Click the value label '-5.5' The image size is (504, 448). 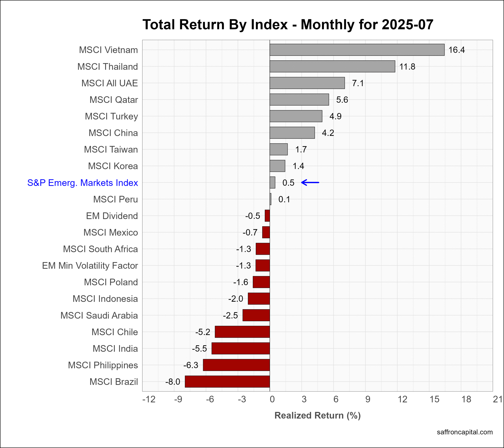pyautogui.click(x=199, y=348)
